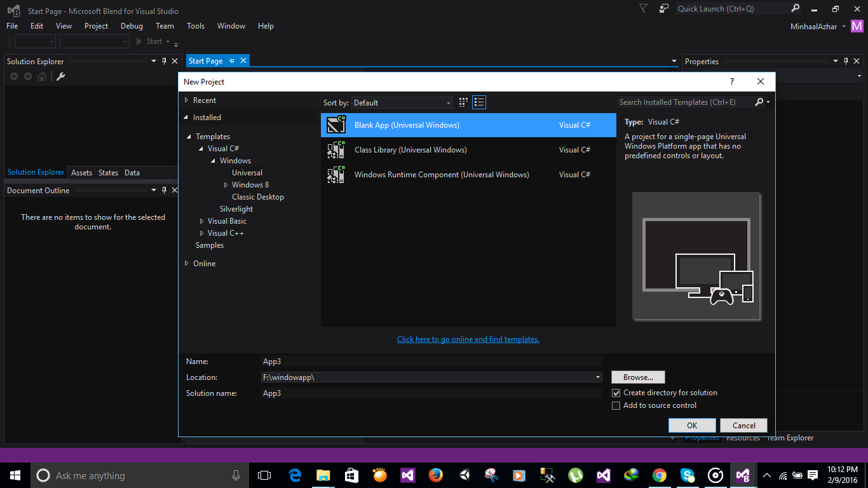Open the Debug menu

click(132, 26)
